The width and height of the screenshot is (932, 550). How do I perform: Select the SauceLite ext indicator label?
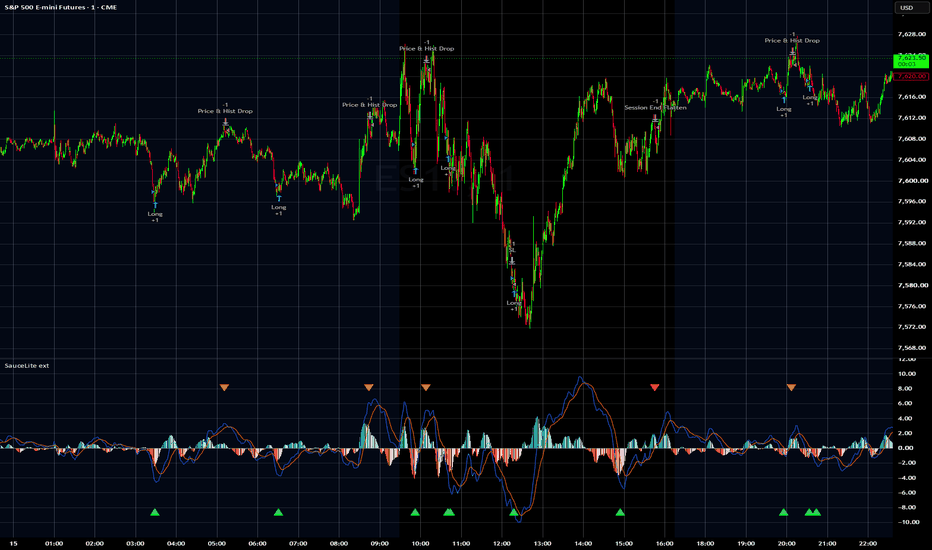click(x=27, y=366)
